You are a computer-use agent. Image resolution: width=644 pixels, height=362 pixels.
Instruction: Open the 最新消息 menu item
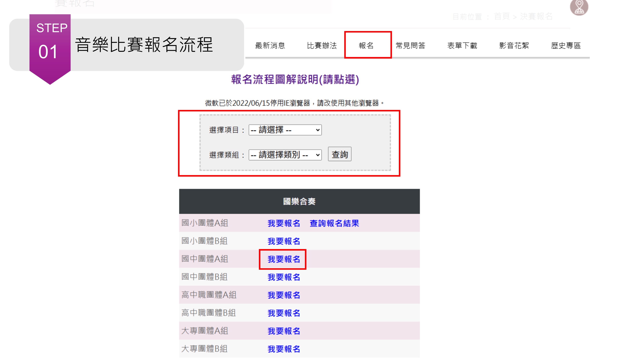coord(270,46)
